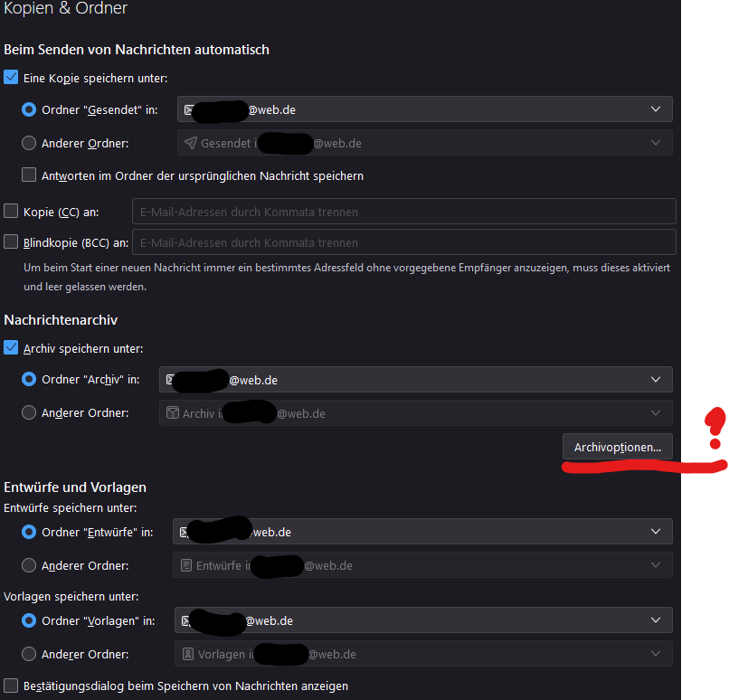Enable 'Antworten im Ordner der ursprünglichen Nachricht speichern'
Viewport: 729px width, 700px height.
(x=29, y=175)
